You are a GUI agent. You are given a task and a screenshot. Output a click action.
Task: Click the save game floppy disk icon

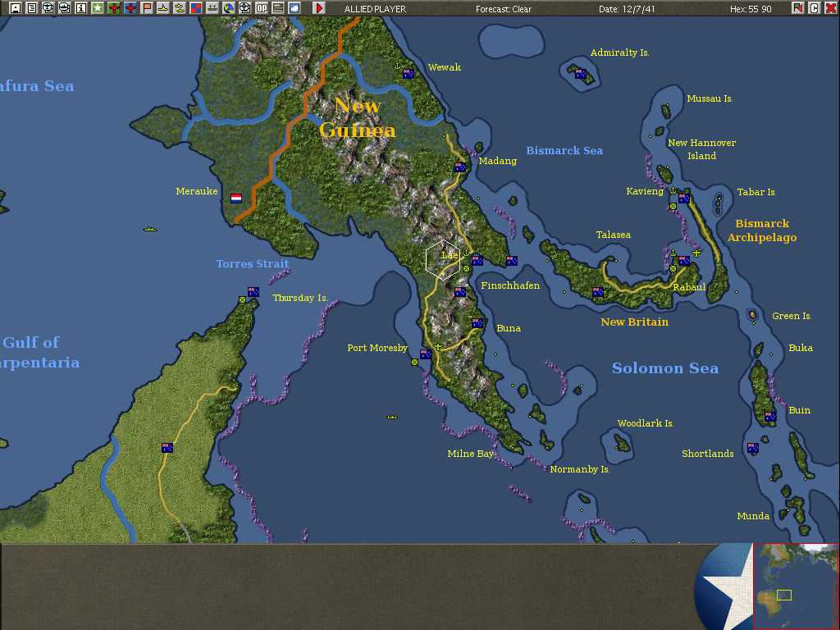(x=15, y=8)
